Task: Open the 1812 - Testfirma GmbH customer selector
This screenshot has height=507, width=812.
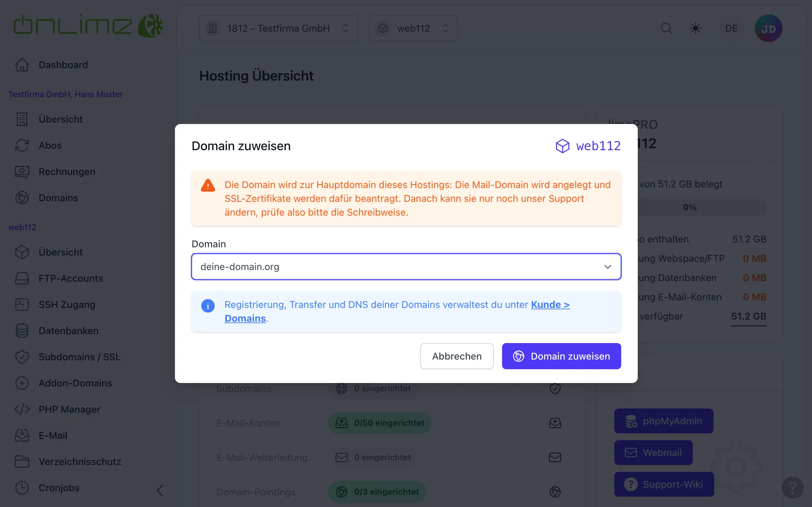Action: (278, 28)
